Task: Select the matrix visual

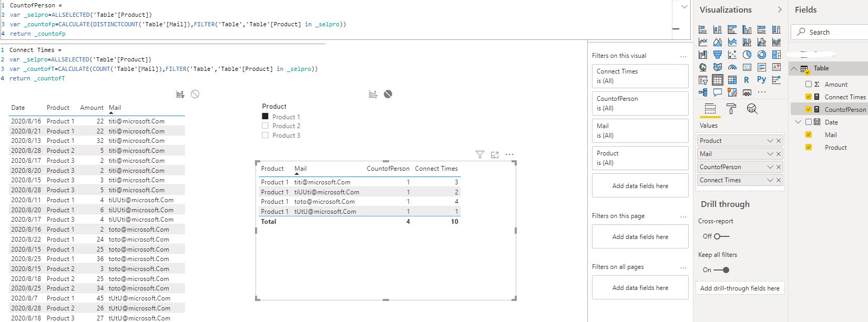Action: 732,80
